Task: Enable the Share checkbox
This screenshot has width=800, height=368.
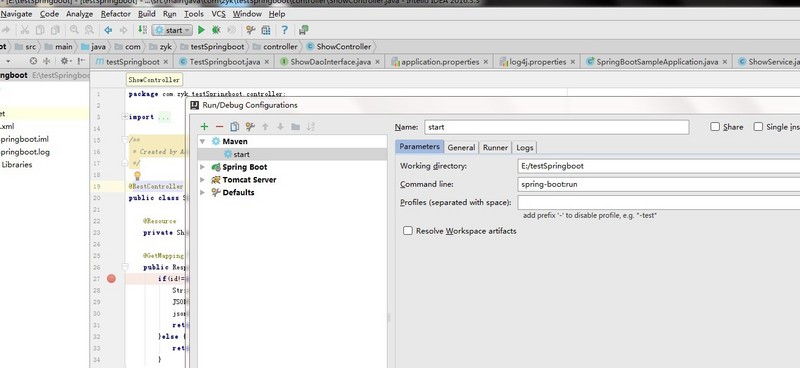Action: (715, 127)
